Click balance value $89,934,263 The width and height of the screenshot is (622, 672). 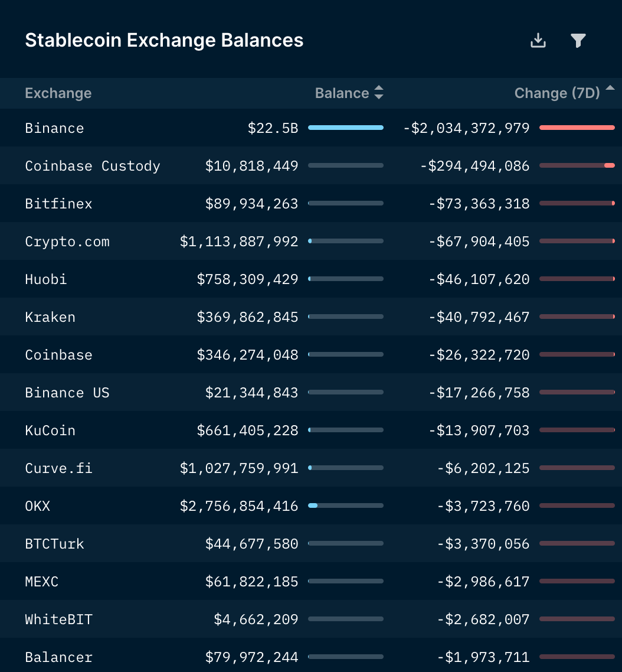[251, 204]
